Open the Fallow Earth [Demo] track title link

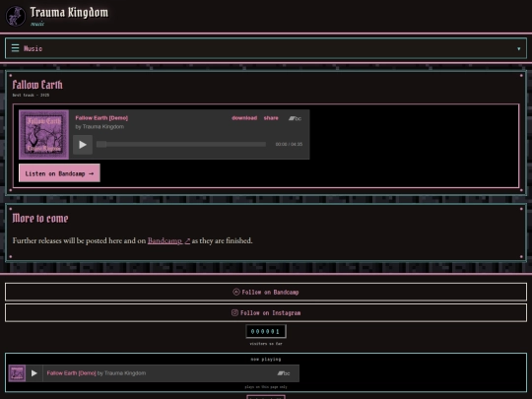click(x=101, y=118)
